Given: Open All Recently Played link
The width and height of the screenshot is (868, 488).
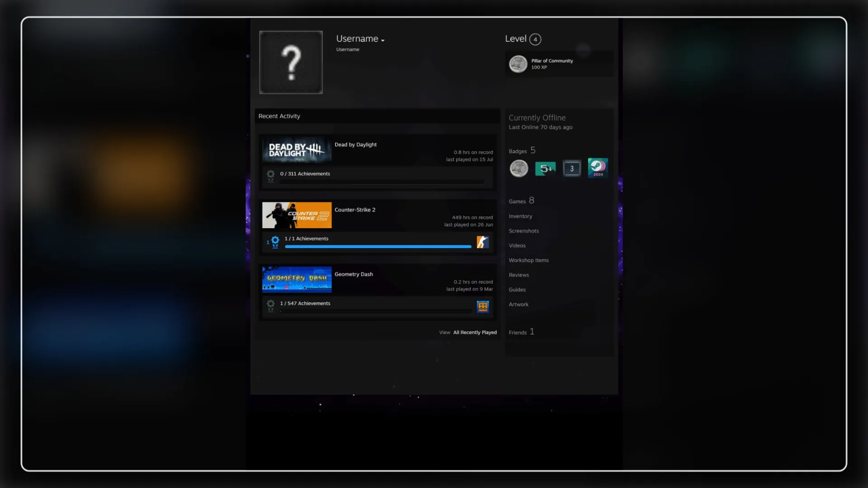Looking at the screenshot, I should tap(475, 333).
